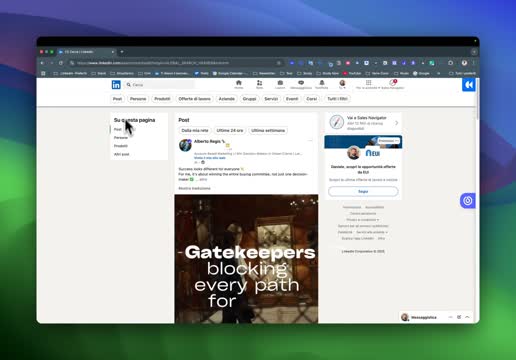Open the Notifiche bell icon

pyautogui.click(x=322, y=83)
